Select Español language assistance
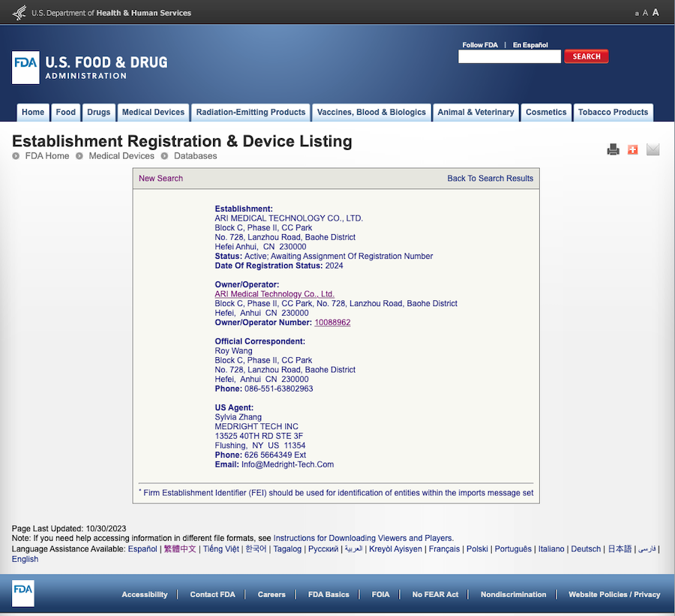Screen dimensions: 675x616 point(142,548)
